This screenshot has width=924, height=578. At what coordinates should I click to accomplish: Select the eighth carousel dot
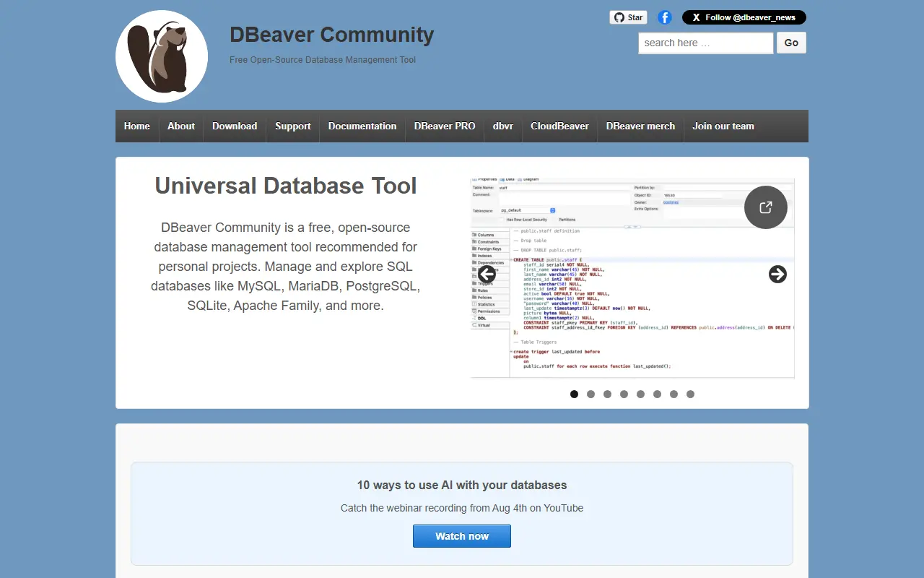click(691, 394)
